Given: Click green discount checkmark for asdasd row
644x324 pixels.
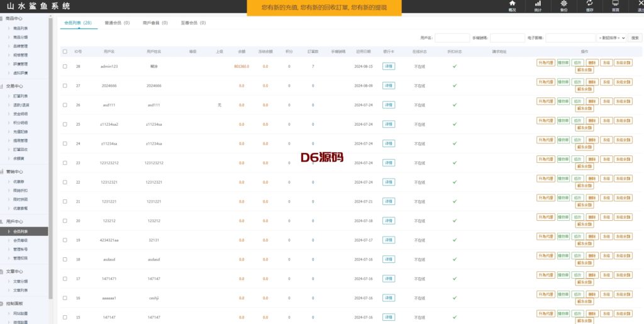Looking at the screenshot, I should 455,259.
